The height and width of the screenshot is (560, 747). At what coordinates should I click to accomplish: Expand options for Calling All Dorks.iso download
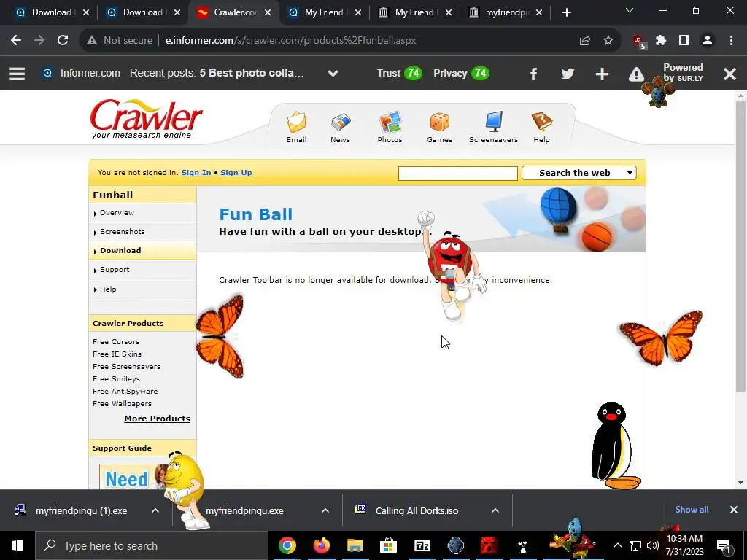click(x=495, y=510)
